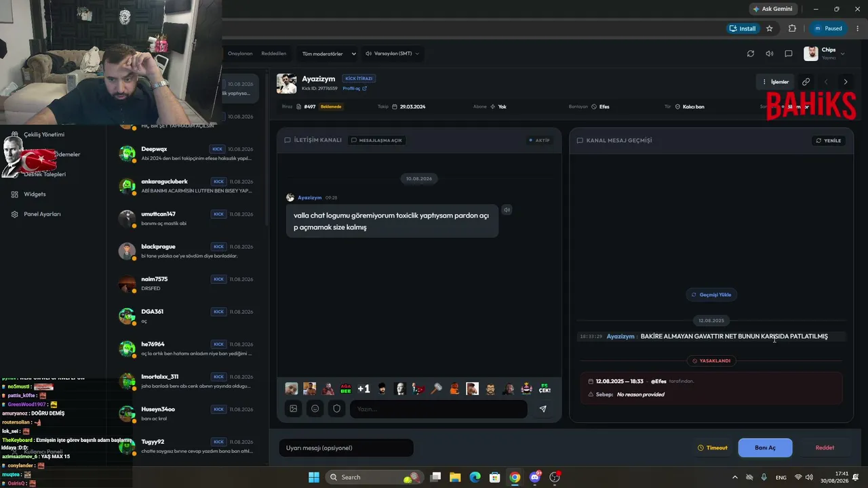This screenshot has height=488, width=868.
Task: Click the refresh icon in the top bar
Action: coord(750,54)
